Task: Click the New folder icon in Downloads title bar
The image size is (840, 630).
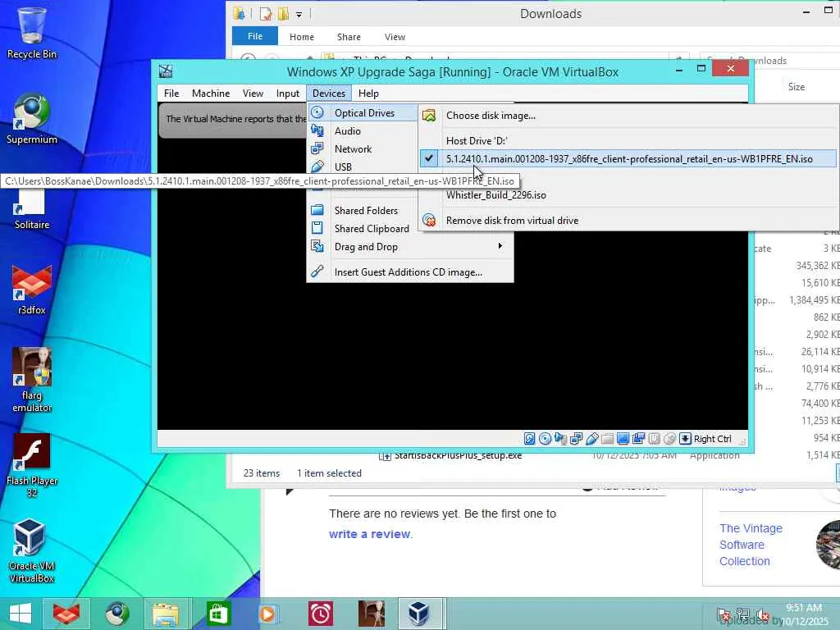Action: tap(283, 13)
